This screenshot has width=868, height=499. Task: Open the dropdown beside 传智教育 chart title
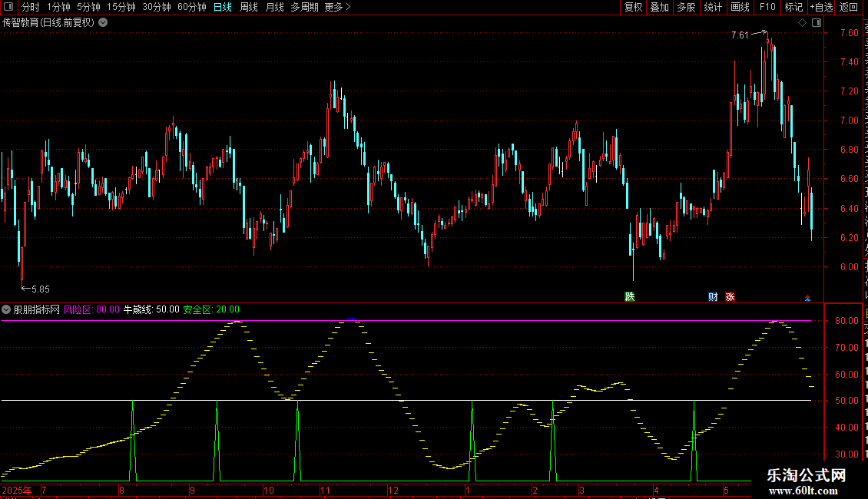tap(103, 23)
